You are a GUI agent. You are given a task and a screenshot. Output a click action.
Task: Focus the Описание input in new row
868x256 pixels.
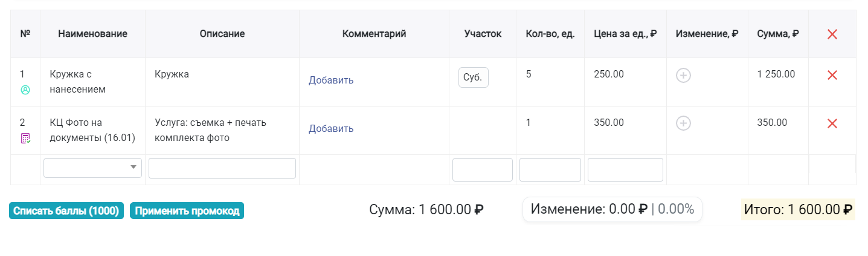tap(222, 168)
